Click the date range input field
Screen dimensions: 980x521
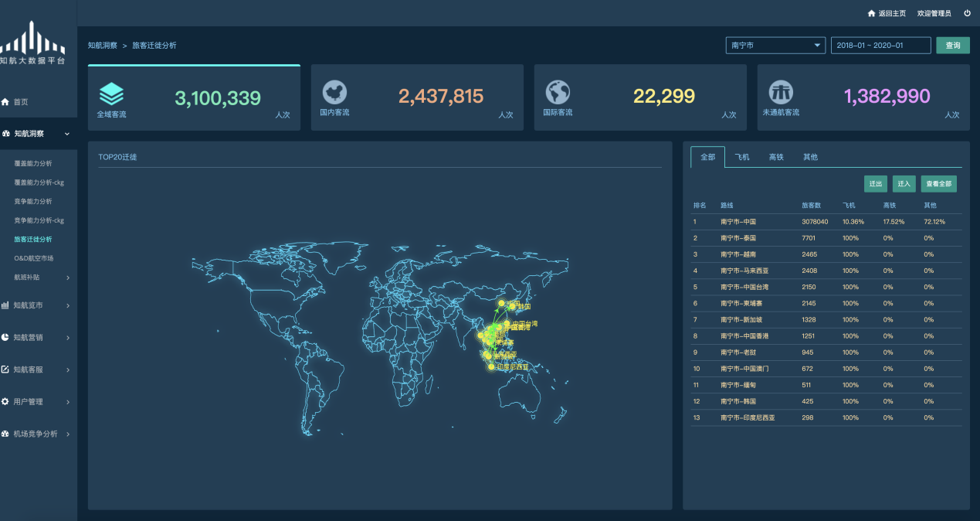click(x=880, y=46)
